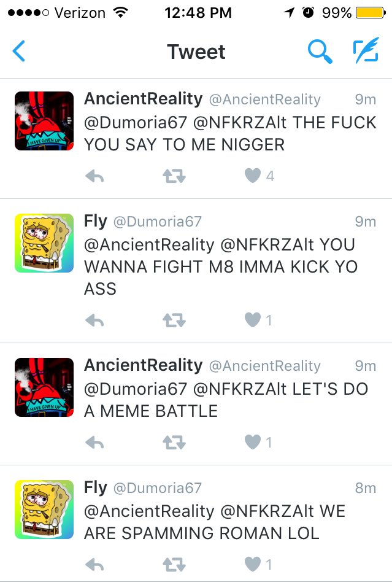Screen dimensions: 392x582
Task: Toggle like on WANNA FIGHT tweet
Action: click(253, 320)
